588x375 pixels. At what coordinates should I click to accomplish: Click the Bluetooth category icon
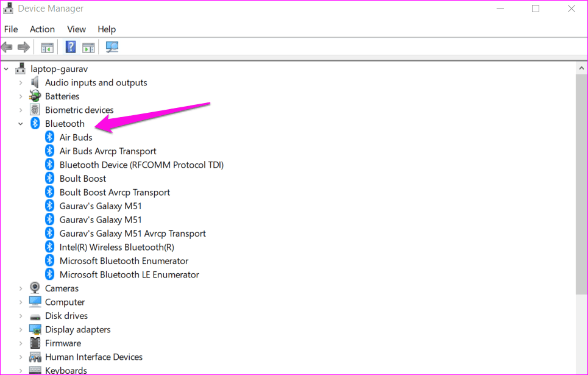(35, 123)
